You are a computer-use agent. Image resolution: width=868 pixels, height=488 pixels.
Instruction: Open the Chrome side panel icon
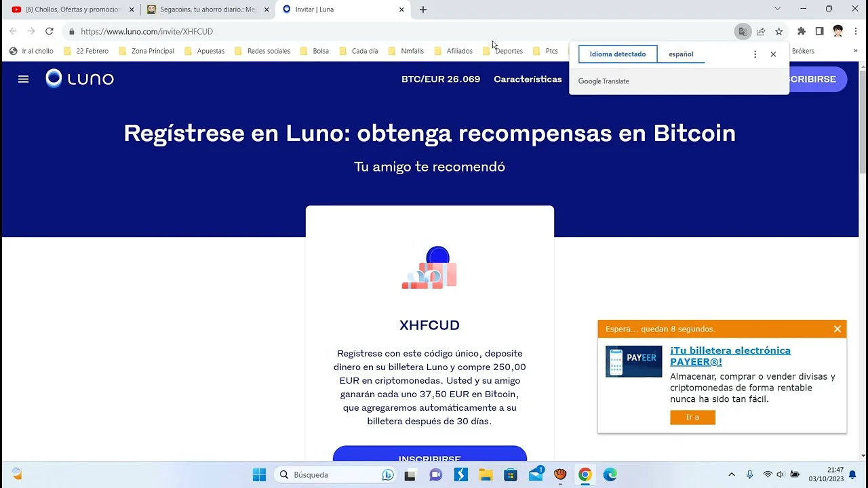pyautogui.click(x=819, y=31)
